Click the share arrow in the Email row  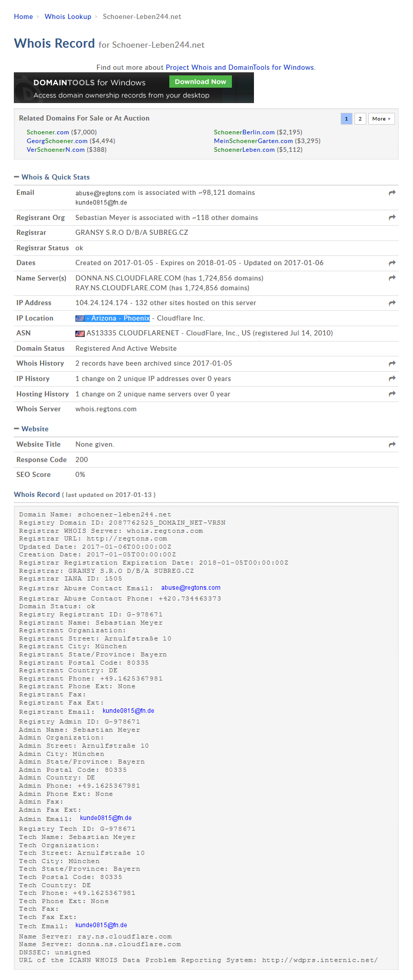click(392, 193)
